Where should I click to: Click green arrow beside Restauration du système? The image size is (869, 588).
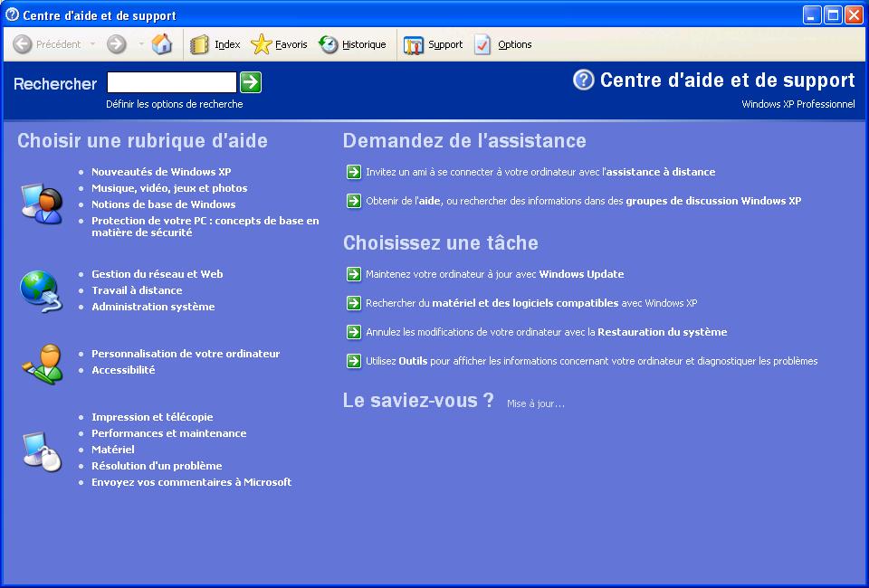354,332
